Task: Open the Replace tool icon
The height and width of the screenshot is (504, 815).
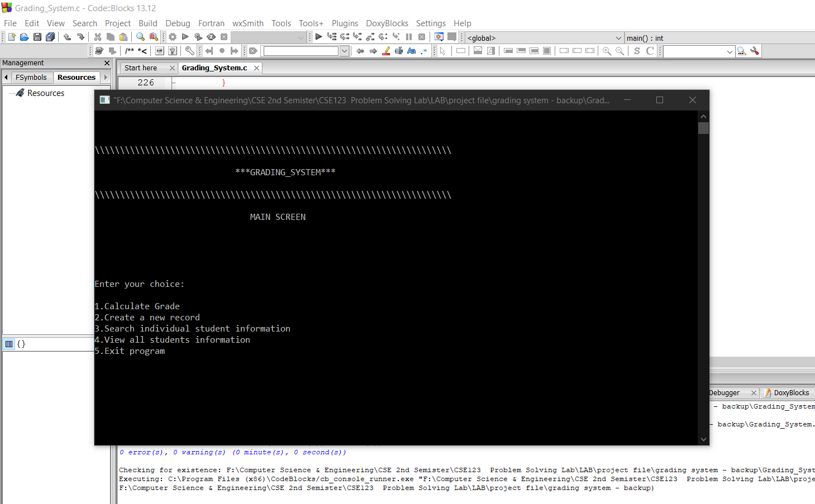Action: pyautogui.click(x=154, y=37)
